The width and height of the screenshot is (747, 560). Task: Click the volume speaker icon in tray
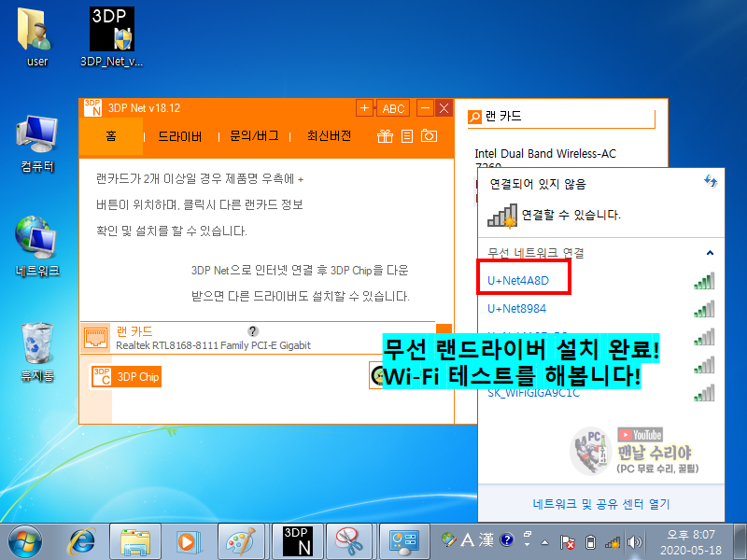click(634, 542)
